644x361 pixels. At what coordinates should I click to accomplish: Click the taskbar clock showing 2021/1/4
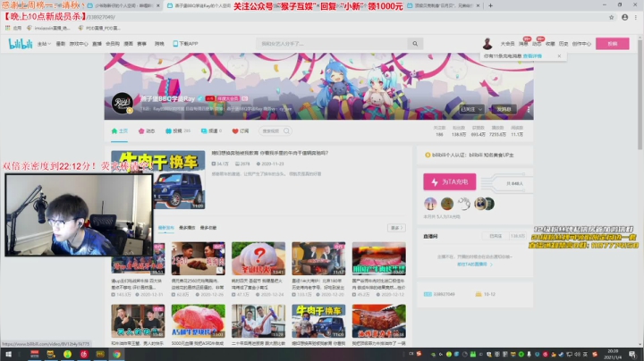[x=614, y=354]
